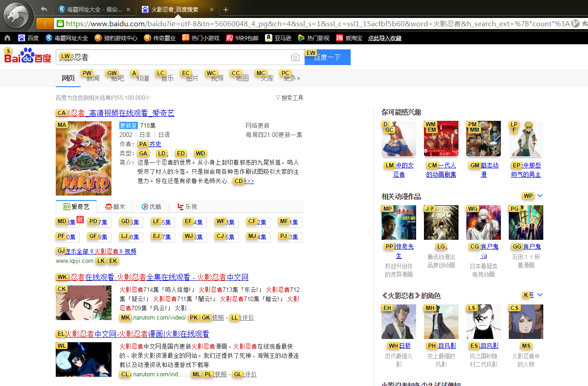Select the 酷米 video source tab

point(115,207)
